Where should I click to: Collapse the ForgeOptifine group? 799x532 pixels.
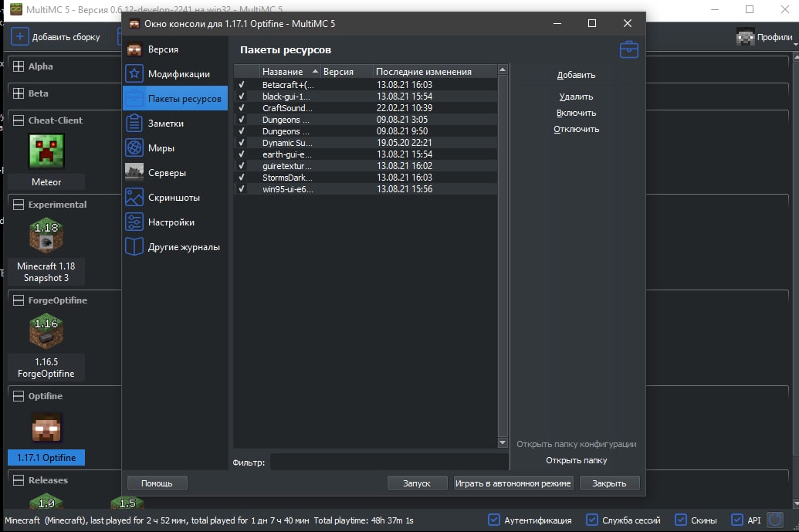coord(19,300)
